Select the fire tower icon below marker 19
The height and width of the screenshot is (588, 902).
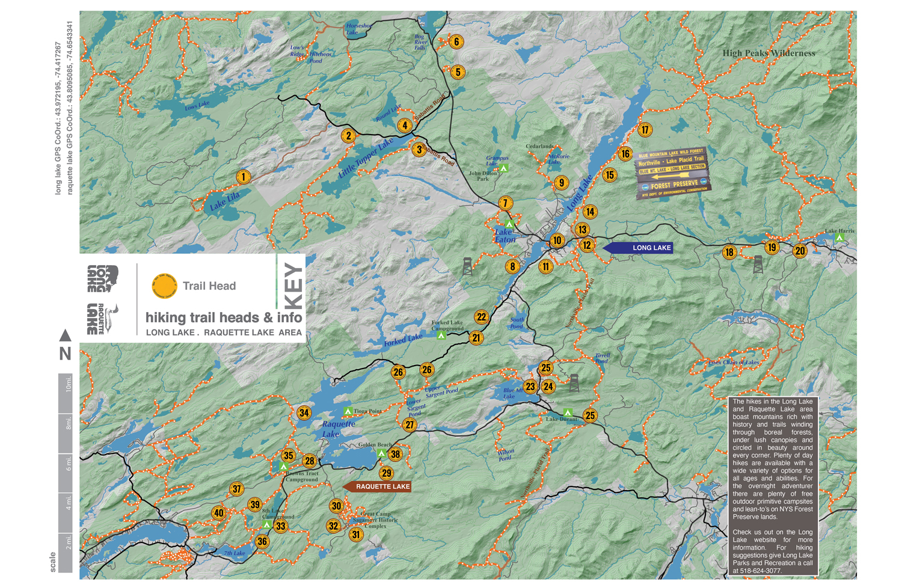(x=758, y=264)
